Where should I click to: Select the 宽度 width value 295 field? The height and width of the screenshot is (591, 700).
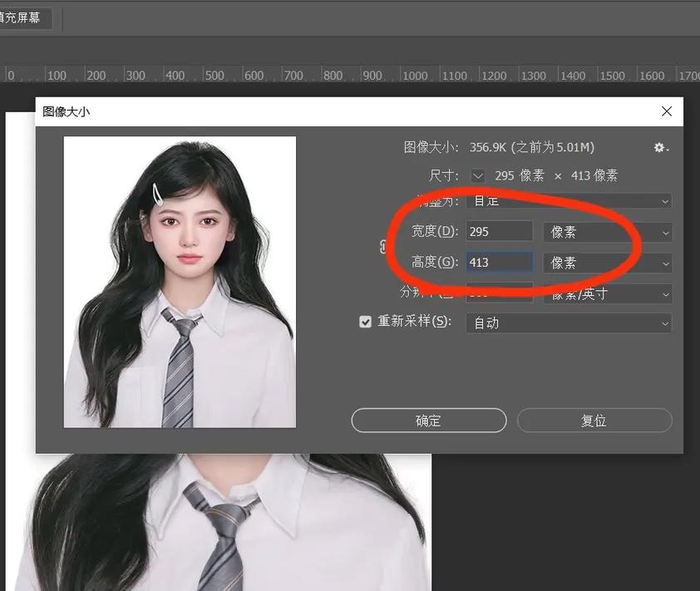tap(499, 231)
